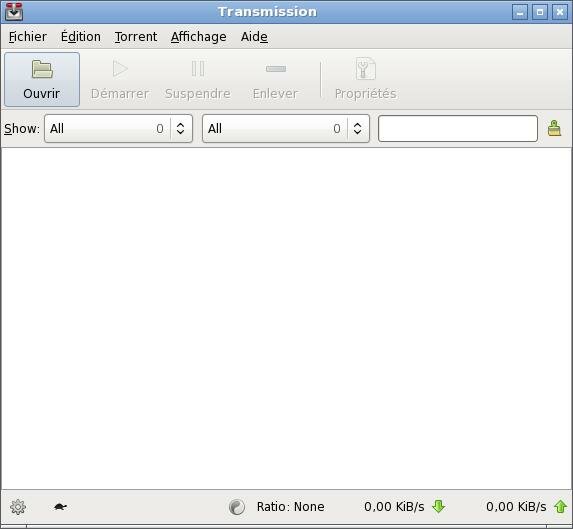Open the Propriétés wrench icon

(365, 69)
